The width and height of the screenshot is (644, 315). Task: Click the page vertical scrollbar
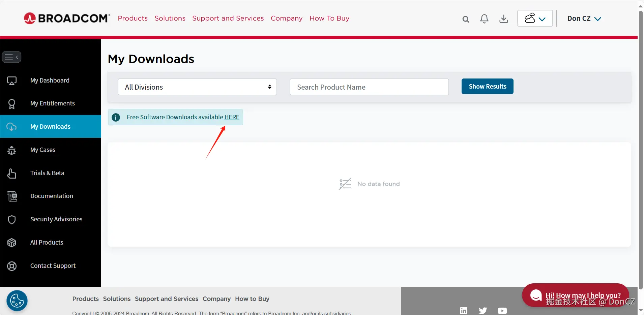(641, 150)
